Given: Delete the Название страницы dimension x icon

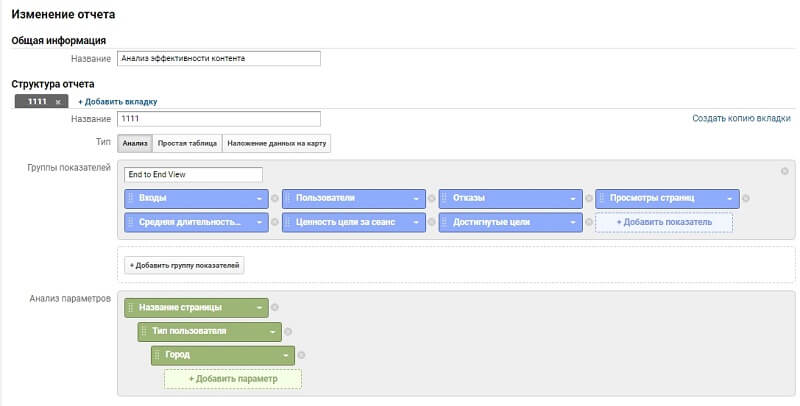Looking at the screenshot, I should 275,307.
